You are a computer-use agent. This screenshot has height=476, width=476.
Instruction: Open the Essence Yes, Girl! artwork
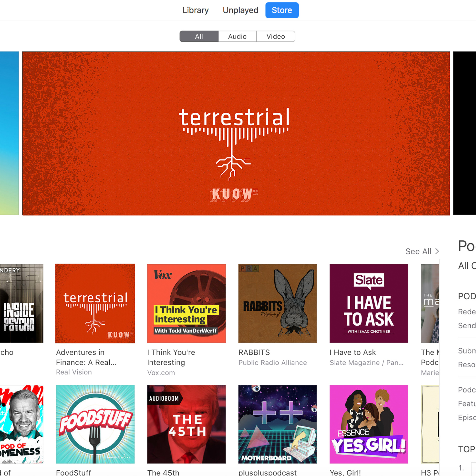pyautogui.click(x=369, y=424)
